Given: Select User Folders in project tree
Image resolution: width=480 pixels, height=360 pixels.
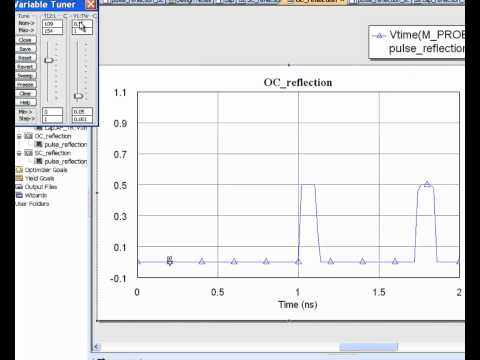Looking at the screenshot, I should point(32,204).
